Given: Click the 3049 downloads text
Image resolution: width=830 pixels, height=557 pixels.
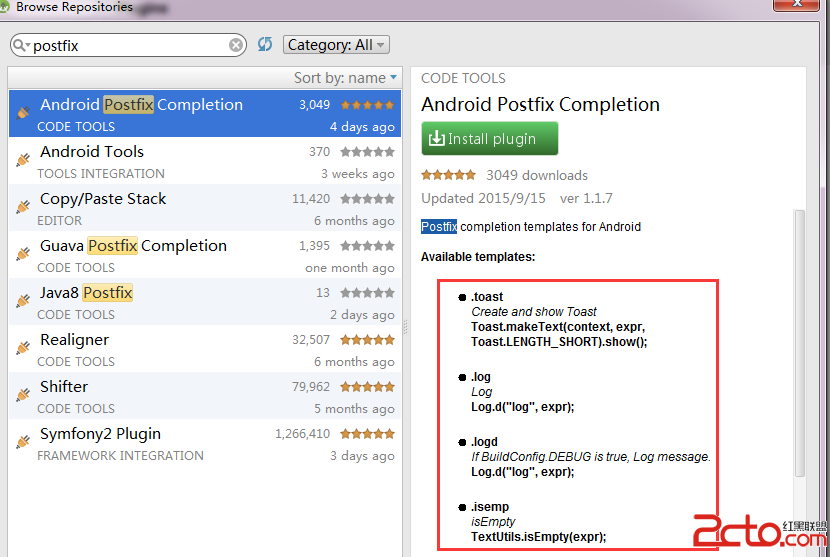Looking at the screenshot, I should point(537,175).
